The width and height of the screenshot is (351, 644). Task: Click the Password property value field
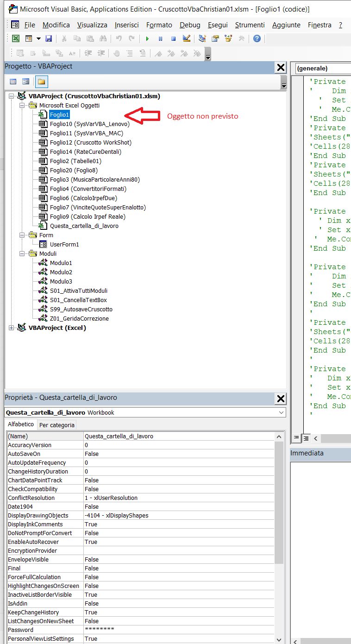click(x=179, y=630)
